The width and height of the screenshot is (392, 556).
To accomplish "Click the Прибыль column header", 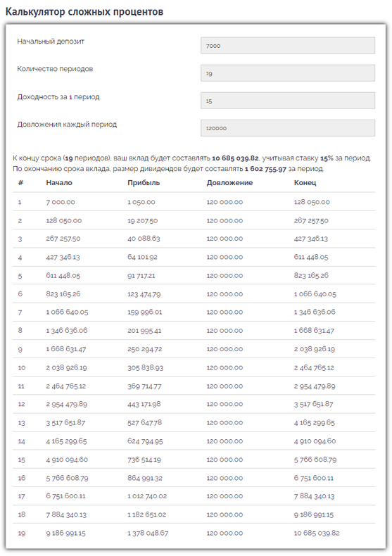I will [x=144, y=183].
